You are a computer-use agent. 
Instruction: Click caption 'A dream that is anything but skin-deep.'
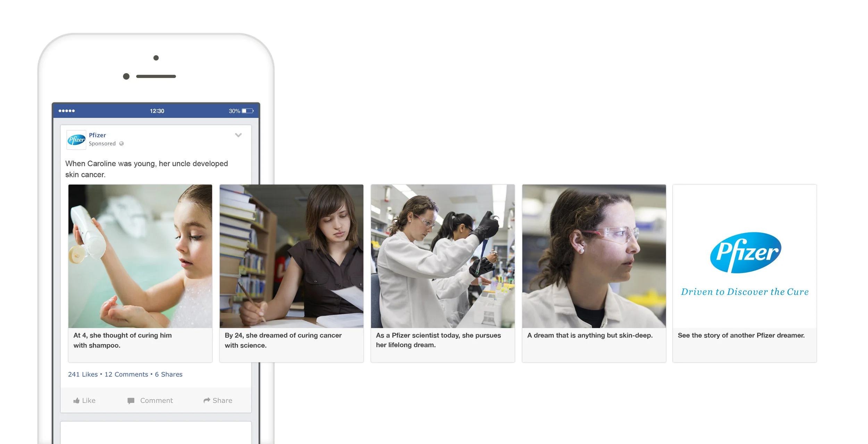pos(590,335)
